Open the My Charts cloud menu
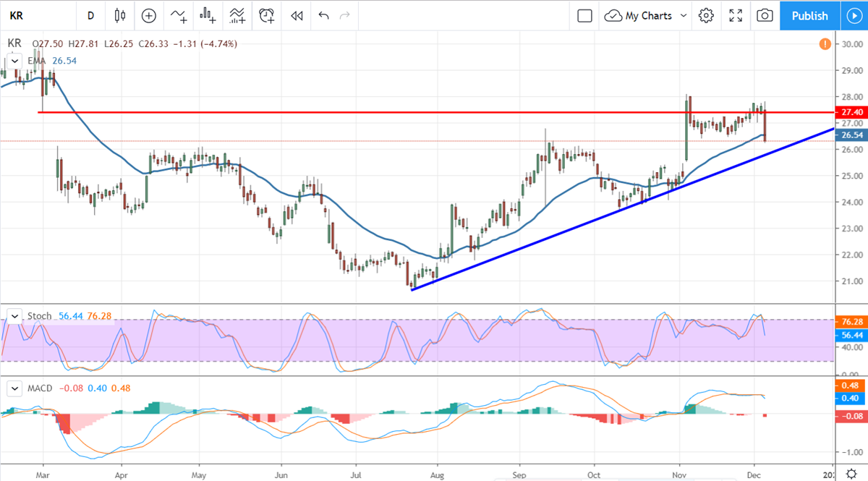The width and height of the screenshot is (868, 481). [x=639, y=15]
